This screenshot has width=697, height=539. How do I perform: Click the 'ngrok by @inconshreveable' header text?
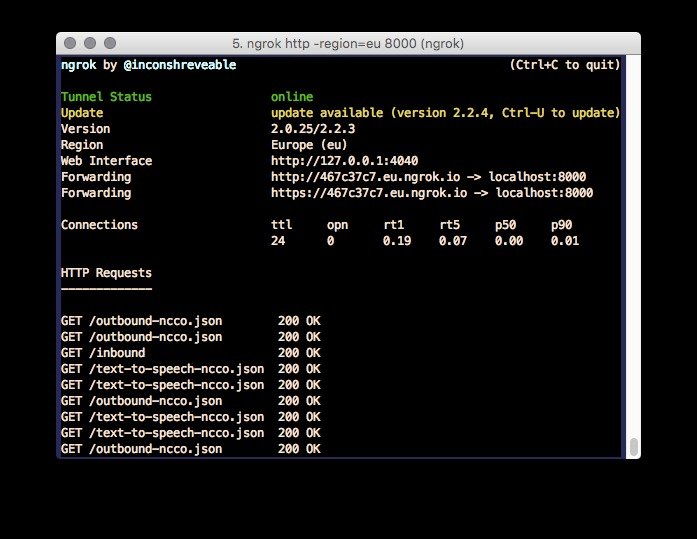tap(148, 65)
